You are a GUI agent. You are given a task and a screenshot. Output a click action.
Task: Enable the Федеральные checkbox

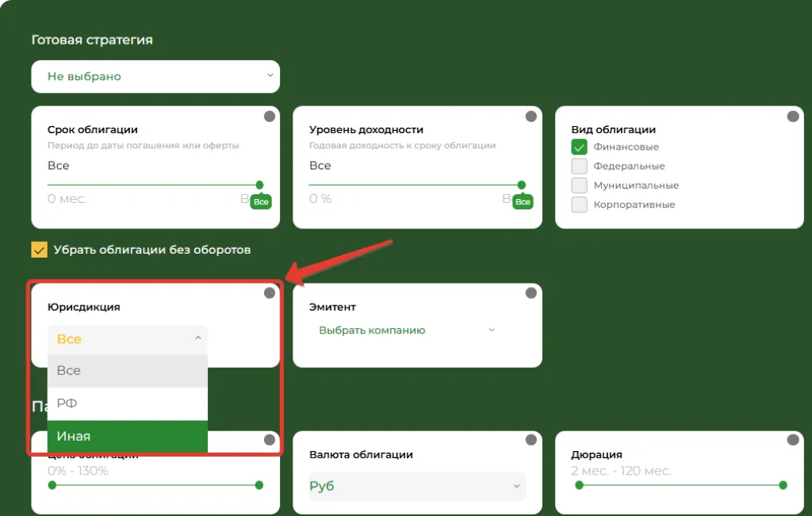pyautogui.click(x=579, y=166)
